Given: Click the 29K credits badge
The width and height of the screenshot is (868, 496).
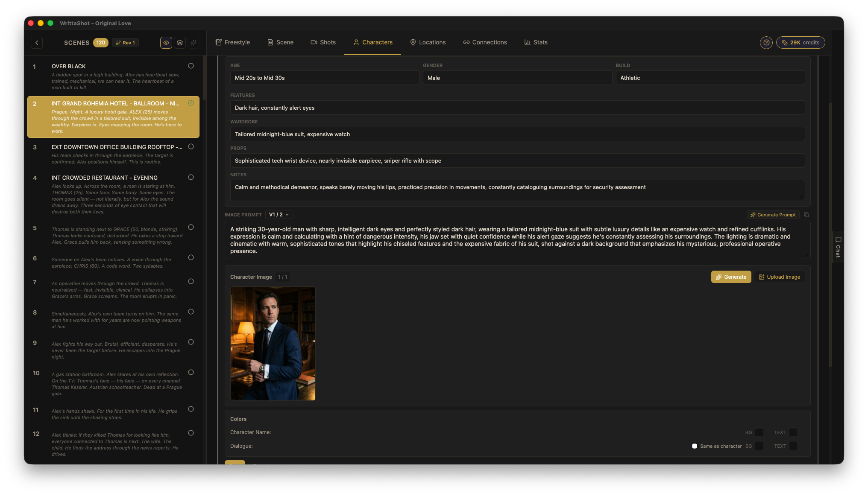Looking at the screenshot, I should (801, 42).
